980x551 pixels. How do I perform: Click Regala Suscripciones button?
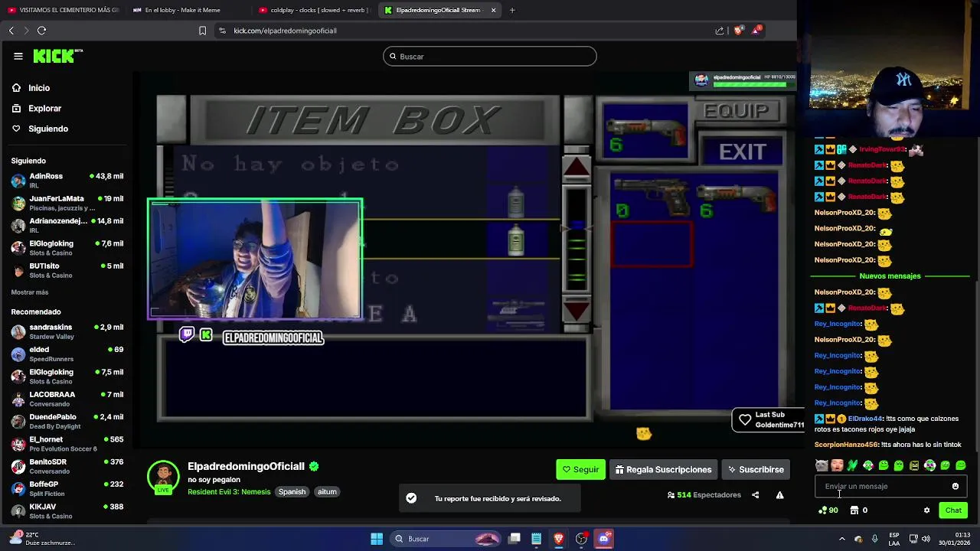[x=663, y=469]
